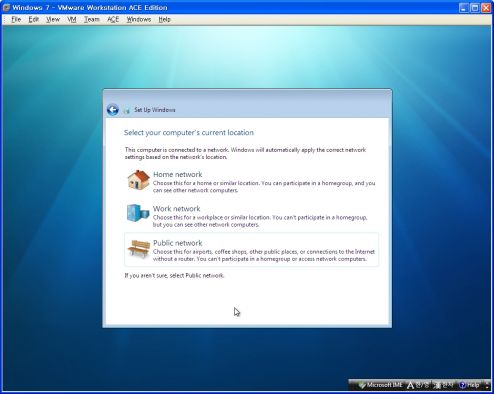Choose the Home network title link

pos(178,174)
